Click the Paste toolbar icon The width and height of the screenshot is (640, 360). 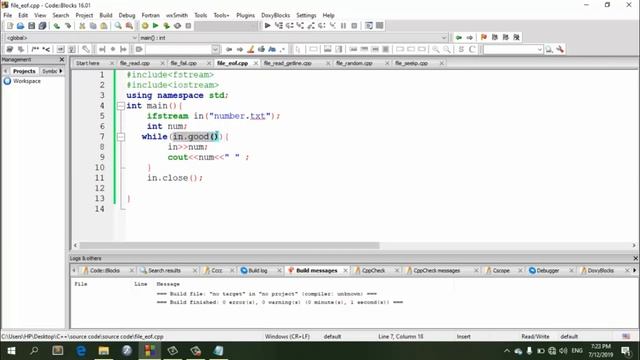click(x=104, y=26)
